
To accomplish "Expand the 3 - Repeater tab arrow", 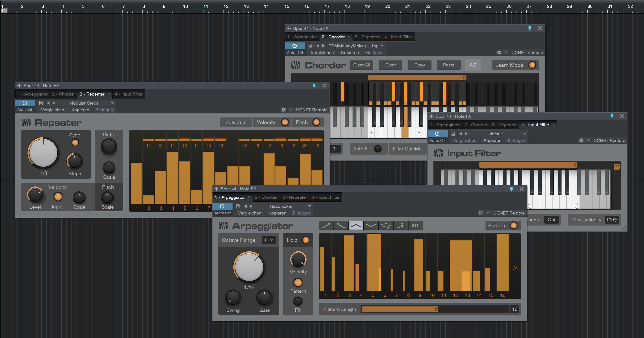I will point(109,94).
